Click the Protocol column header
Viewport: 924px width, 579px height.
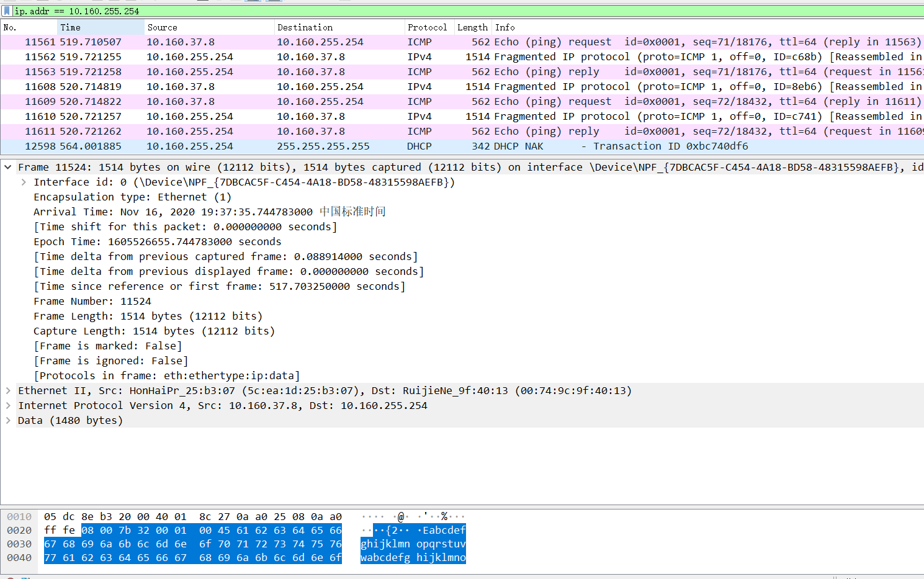click(429, 27)
